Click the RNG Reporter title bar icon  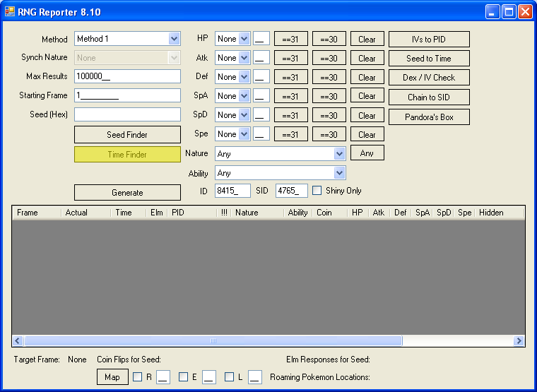pyautogui.click(x=10, y=11)
